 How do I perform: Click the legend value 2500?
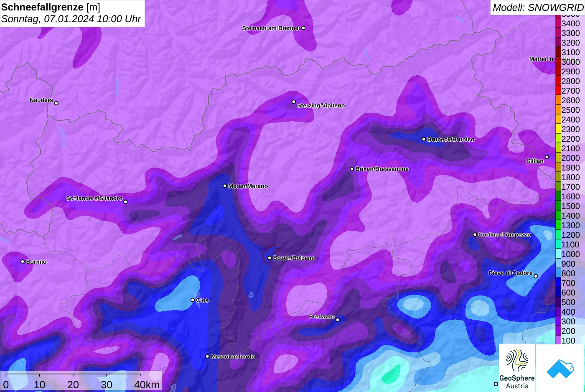coord(570,110)
